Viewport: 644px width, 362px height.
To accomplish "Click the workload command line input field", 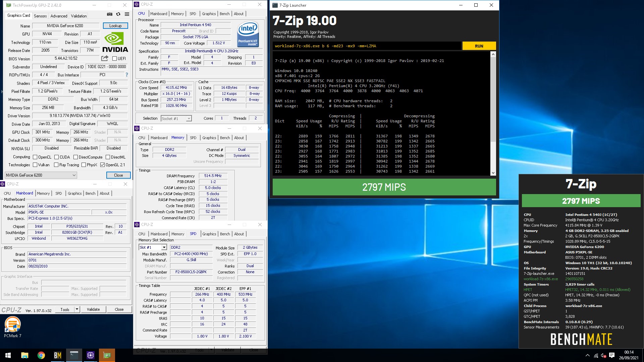I will [367, 46].
